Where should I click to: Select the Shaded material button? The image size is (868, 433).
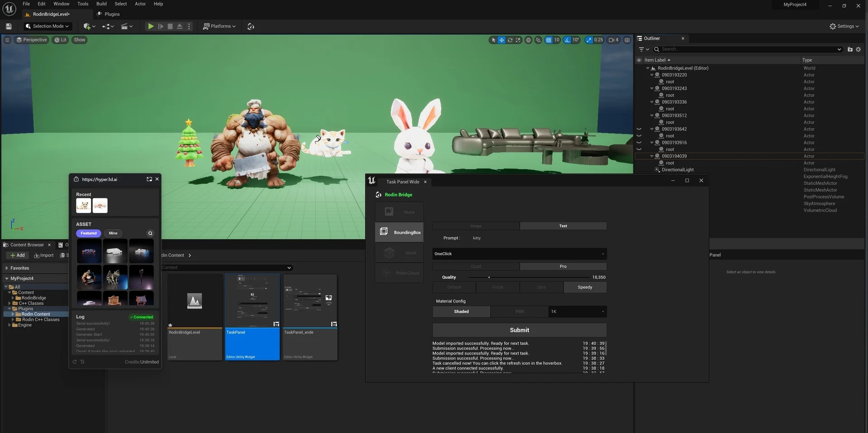point(461,312)
